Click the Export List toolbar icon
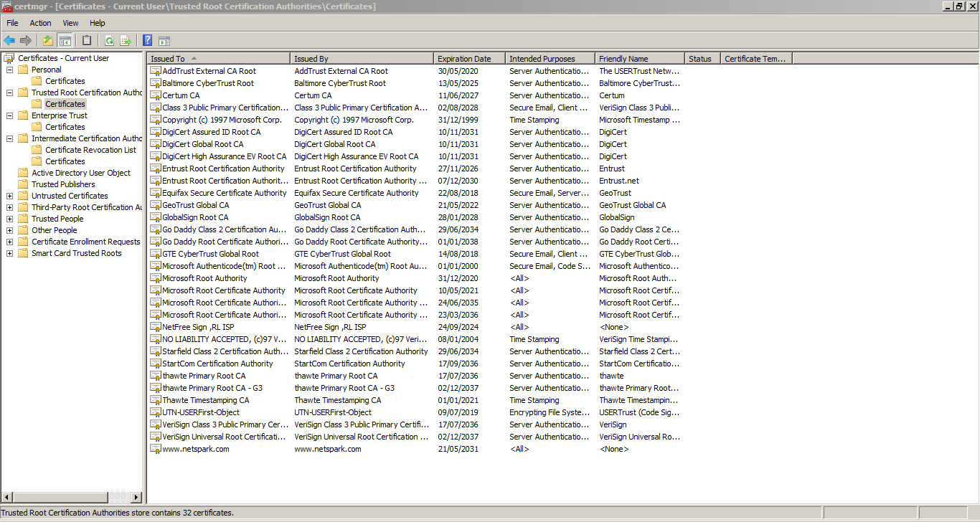 pyautogui.click(x=126, y=41)
